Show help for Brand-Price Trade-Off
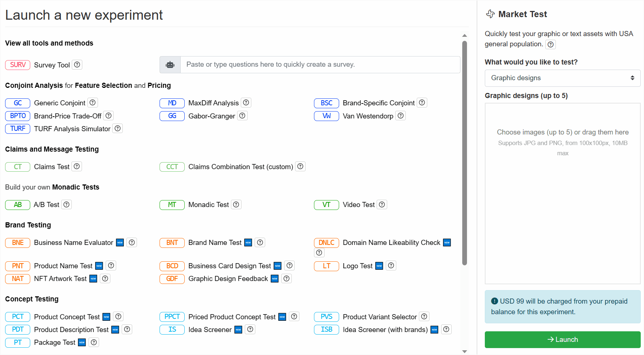 coord(109,116)
